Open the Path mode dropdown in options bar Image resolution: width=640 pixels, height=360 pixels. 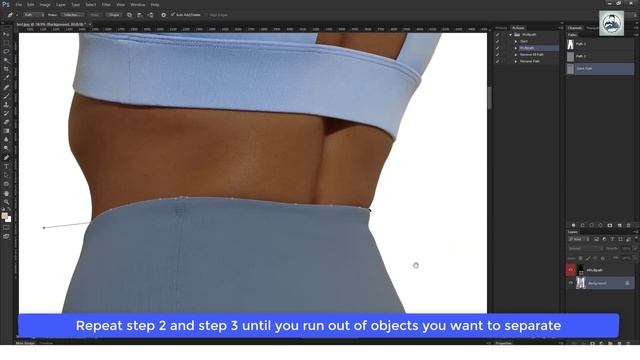click(33, 15)
